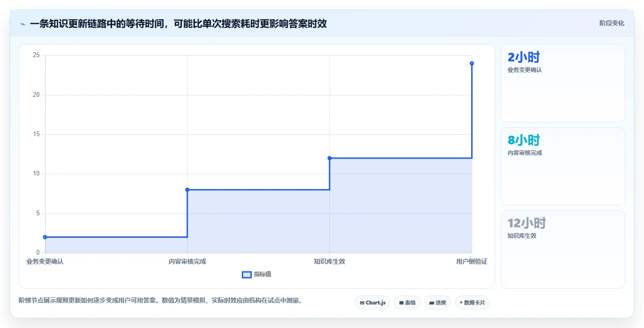Viewport: 644px width, 328px height.
Task: Click the data point at 内容审核完成
Action: pos(187,190)
